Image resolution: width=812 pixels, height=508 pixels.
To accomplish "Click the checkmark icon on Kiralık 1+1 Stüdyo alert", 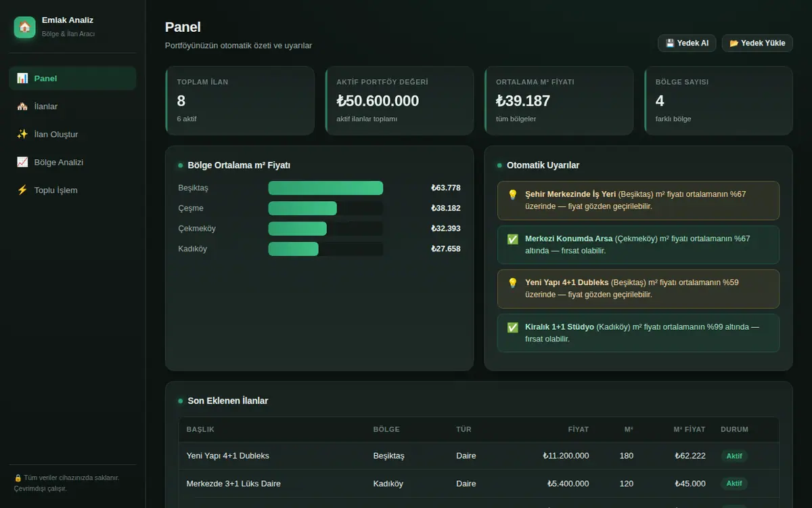I will click(x=512, y=327).
